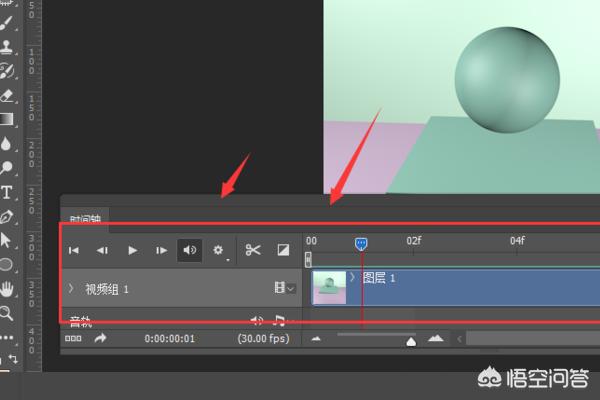This screenshot has height=400, width=600.
Task: Play the timeline
Action: tap(132, 250)
